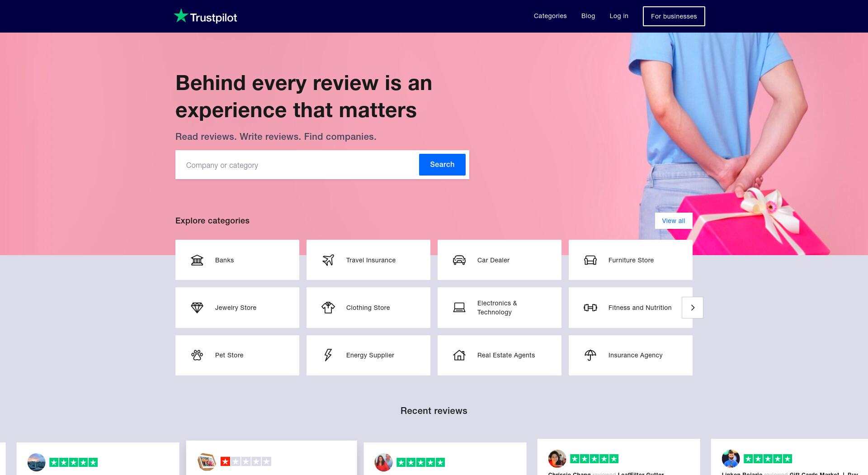This screenshot has height=475, width=868.
Task: Browse the Clothing Store category
Action: pyautogui.click(x=368, y=308)
